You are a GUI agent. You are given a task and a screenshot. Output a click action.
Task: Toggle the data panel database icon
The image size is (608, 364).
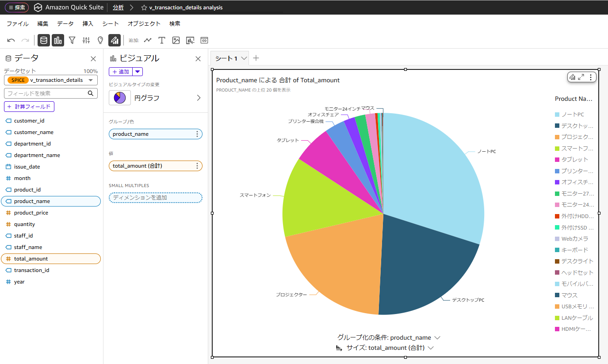[43, 40]
